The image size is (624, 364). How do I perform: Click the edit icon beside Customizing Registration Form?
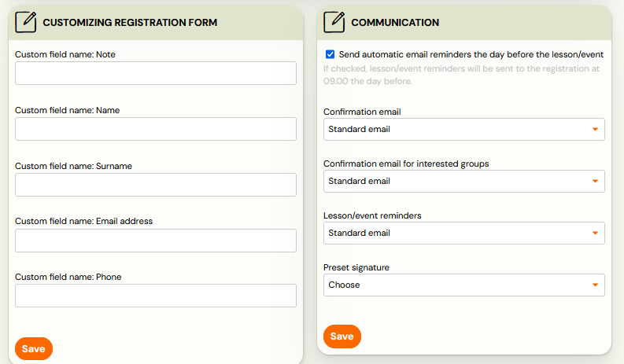click(x=26, y=22)
